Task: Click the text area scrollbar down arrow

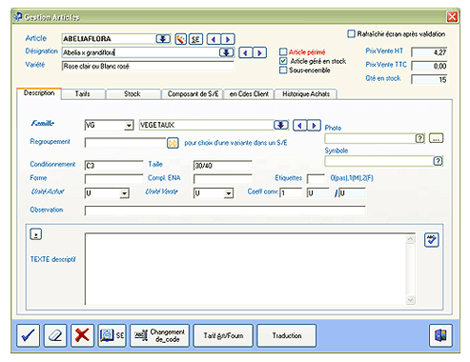Action: click(x=410, y=300)
